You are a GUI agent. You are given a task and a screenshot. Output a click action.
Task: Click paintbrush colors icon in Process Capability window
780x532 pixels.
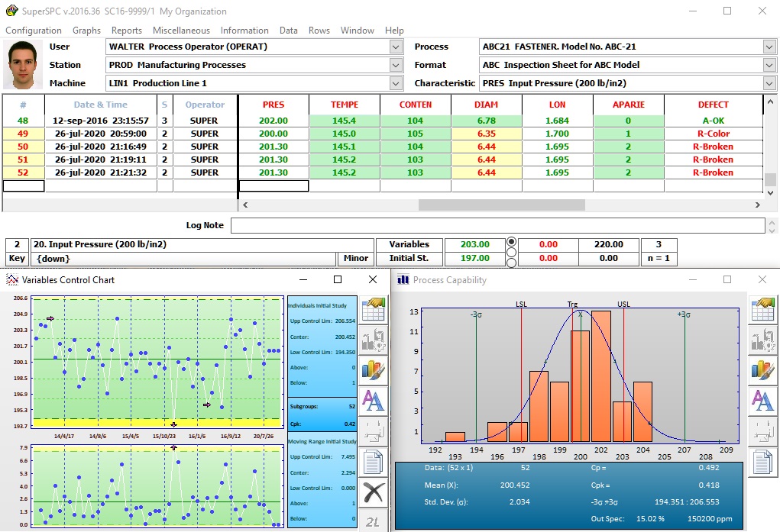[x=763, y=369]
